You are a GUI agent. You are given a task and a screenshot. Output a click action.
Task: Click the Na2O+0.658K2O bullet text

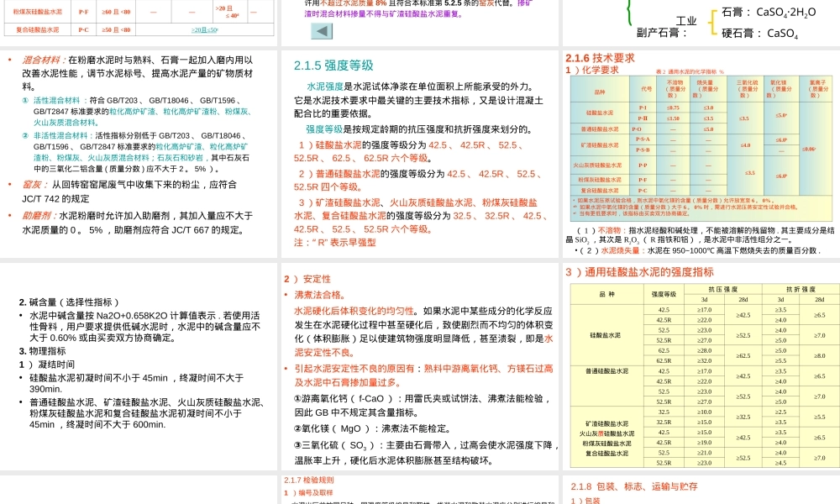144,327
